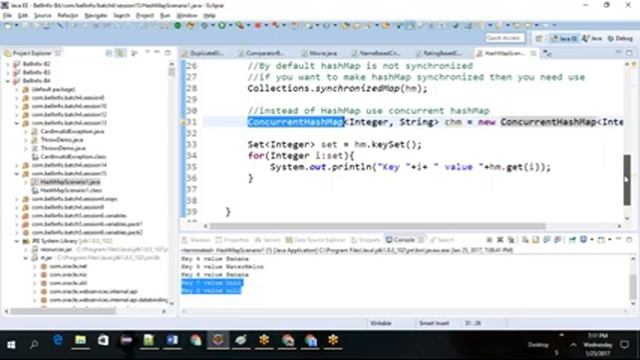Collapse all in Project Explorer

click(x=109, y=53)
